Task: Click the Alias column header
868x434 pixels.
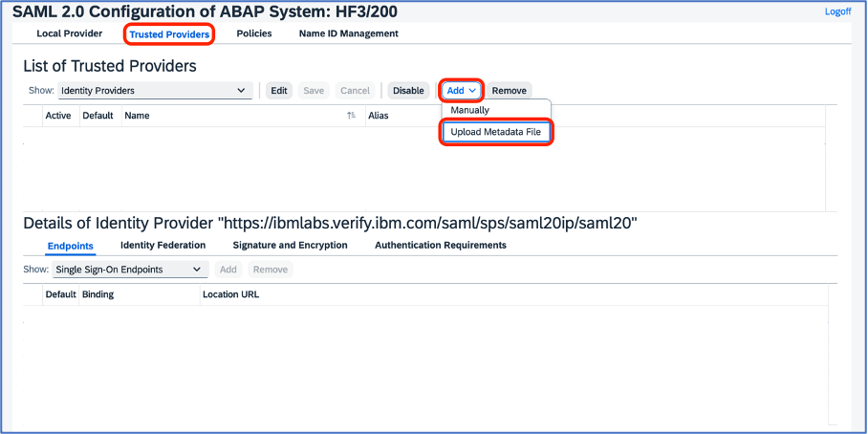Action: [x=379, y=116]
